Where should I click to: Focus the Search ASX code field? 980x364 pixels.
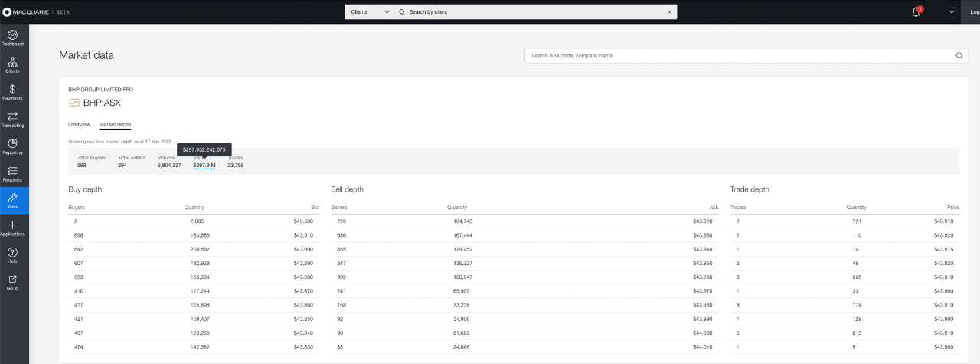click(746, 55)
